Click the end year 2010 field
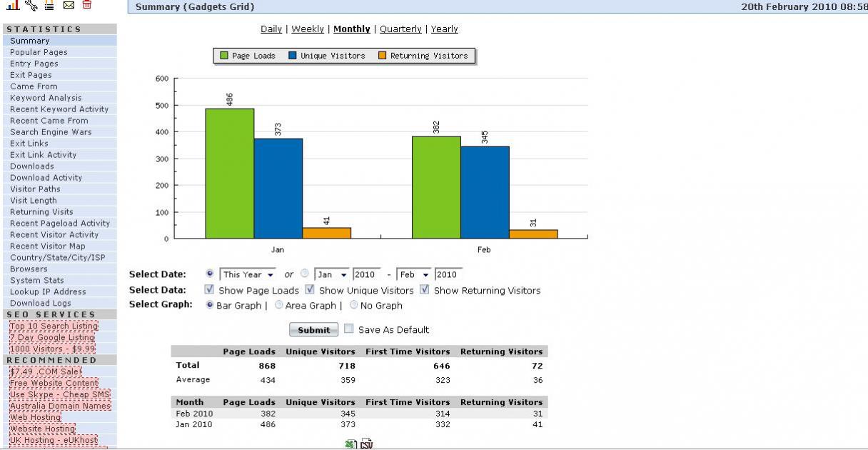The width and height of the screenshot is (868, 450). 448,274
